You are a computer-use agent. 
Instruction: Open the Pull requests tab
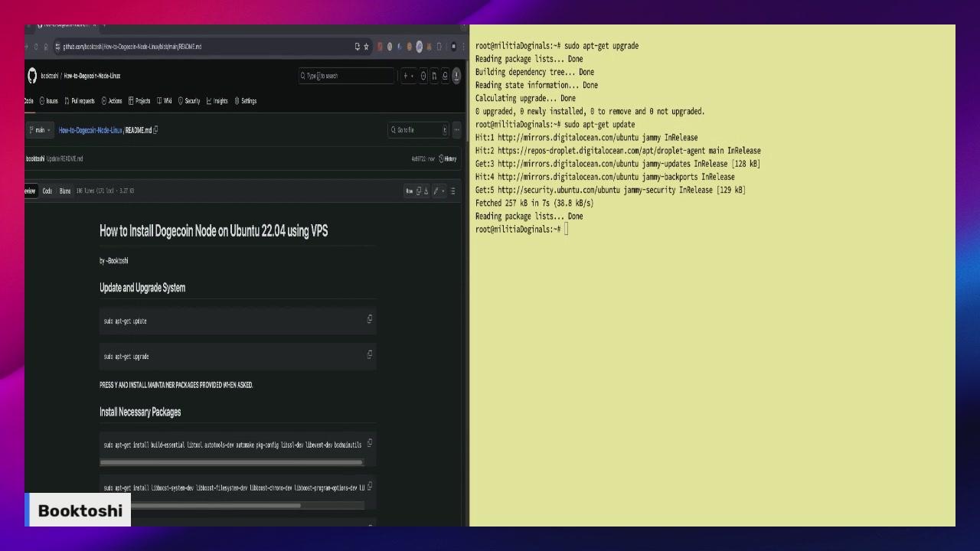point(80,101)
